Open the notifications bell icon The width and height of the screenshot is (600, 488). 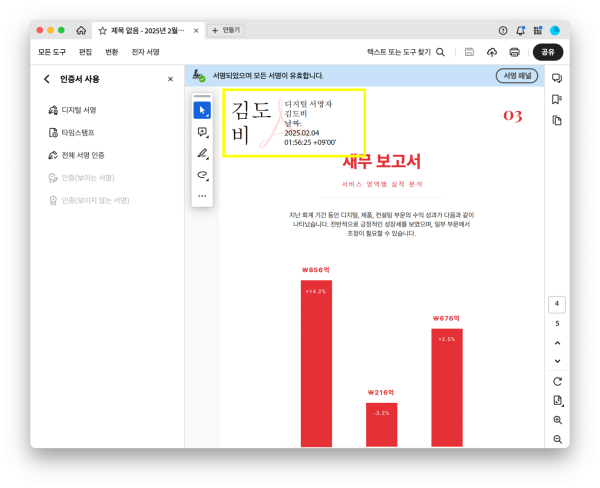[520, 31]
